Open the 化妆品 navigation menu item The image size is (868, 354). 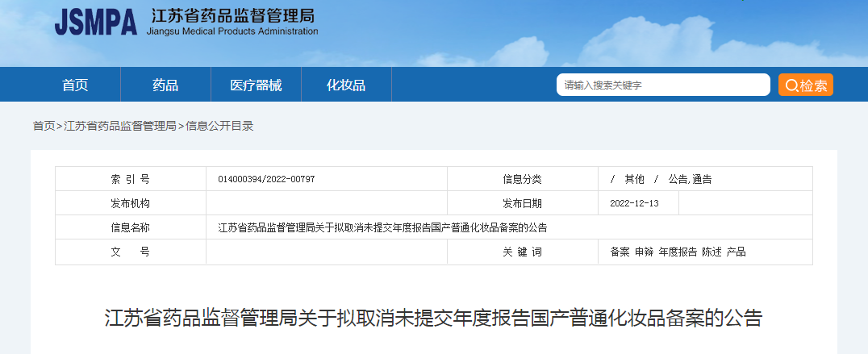click(x=346, y=85)
